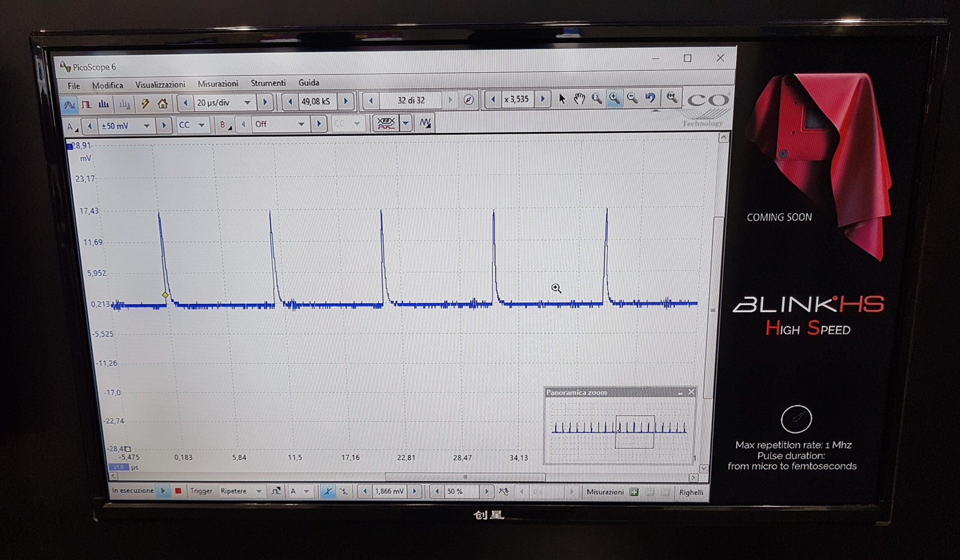Select the zoom-in magnifier tool
Viewport: 960px width, 560px height.
click(614, 98)
